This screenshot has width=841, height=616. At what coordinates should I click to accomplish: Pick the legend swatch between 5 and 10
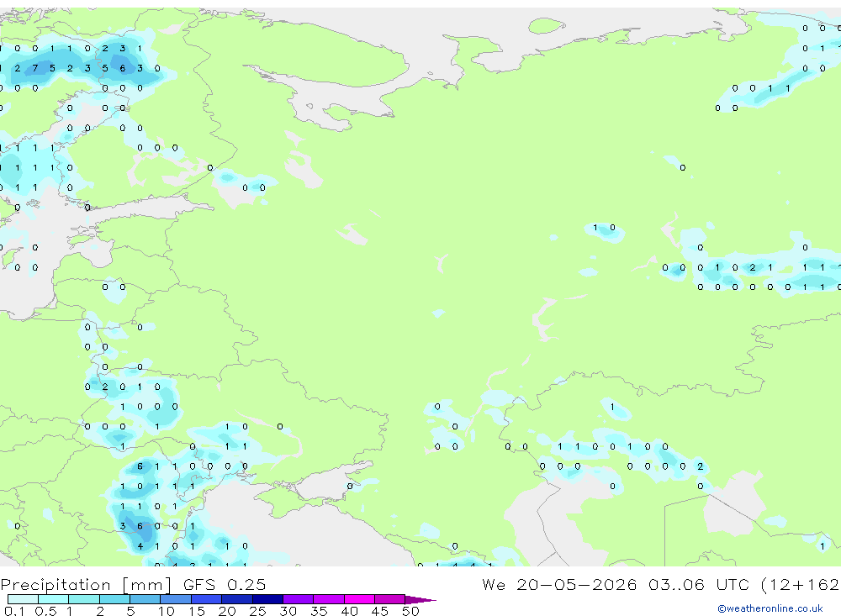145,599
